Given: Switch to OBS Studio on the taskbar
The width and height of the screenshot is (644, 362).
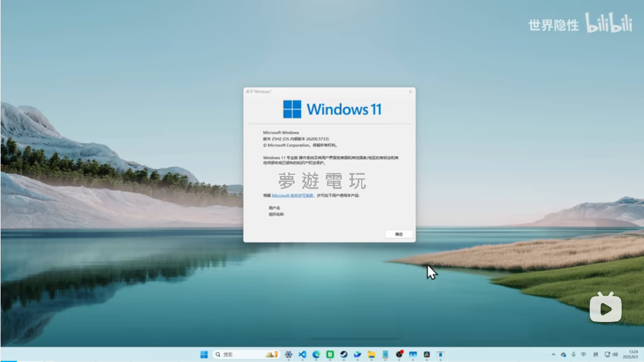Looking at the screenshot, I should tap(399, 354).
